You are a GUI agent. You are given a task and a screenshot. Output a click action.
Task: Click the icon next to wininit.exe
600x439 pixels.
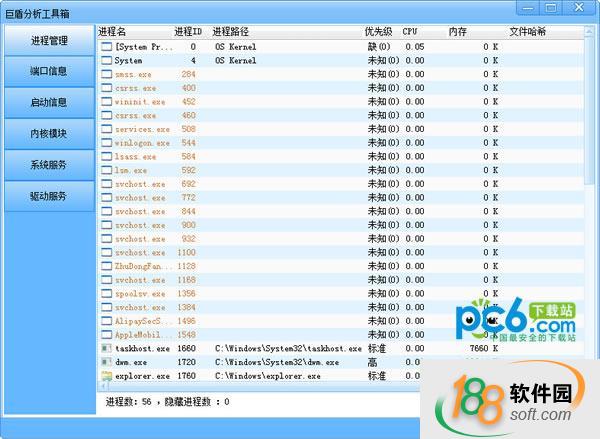coord(106,101)
